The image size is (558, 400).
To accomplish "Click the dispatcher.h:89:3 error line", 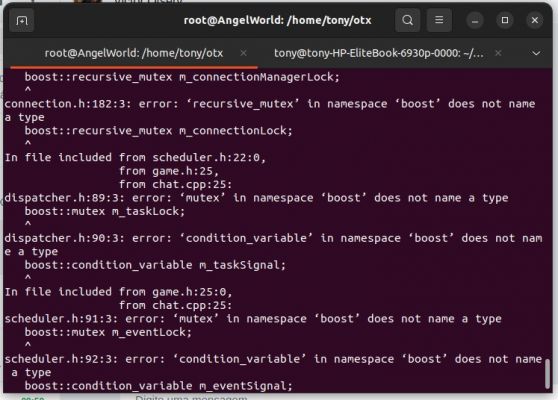I will (256, 198).
